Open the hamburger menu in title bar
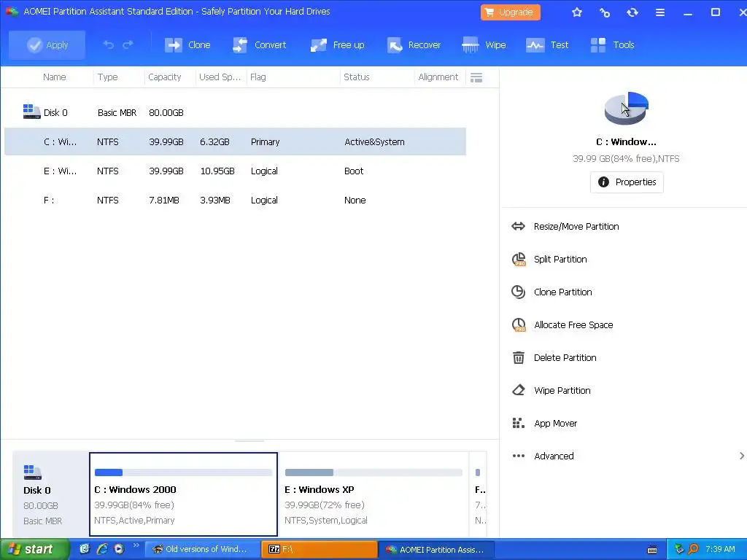This screenshot has width=747, height=560. pos(659,12)
